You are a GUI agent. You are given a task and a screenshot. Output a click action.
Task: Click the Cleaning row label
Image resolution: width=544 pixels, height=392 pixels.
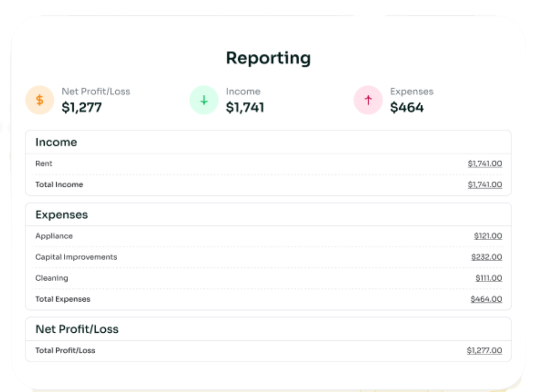(51, 278)
